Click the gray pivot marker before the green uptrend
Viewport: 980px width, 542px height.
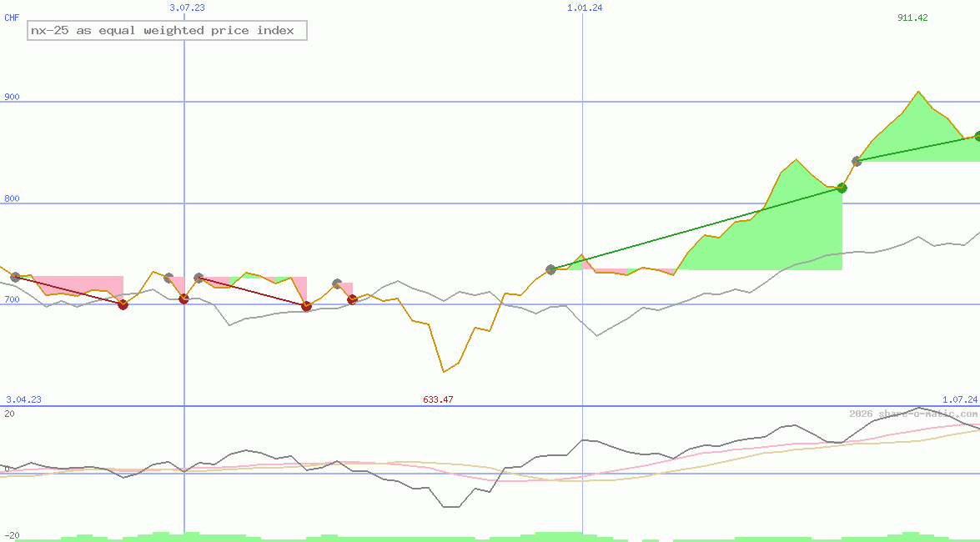click(550, 269)
